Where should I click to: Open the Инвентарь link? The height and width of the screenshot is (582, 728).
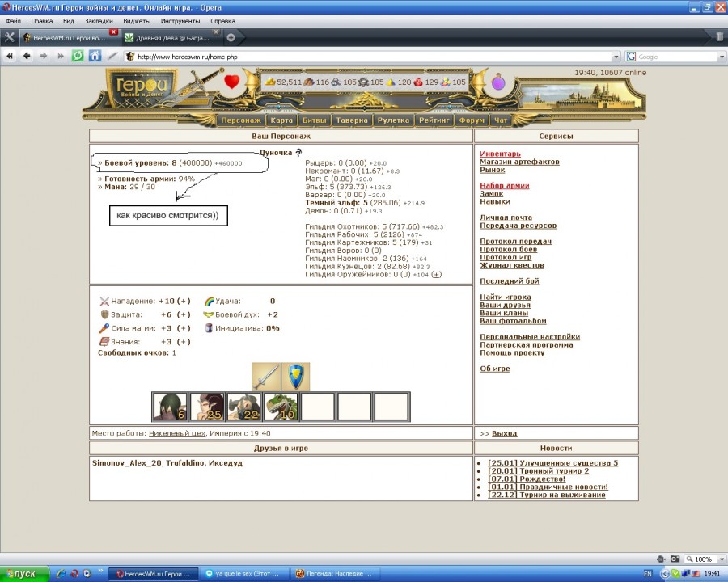pos(500,154)
